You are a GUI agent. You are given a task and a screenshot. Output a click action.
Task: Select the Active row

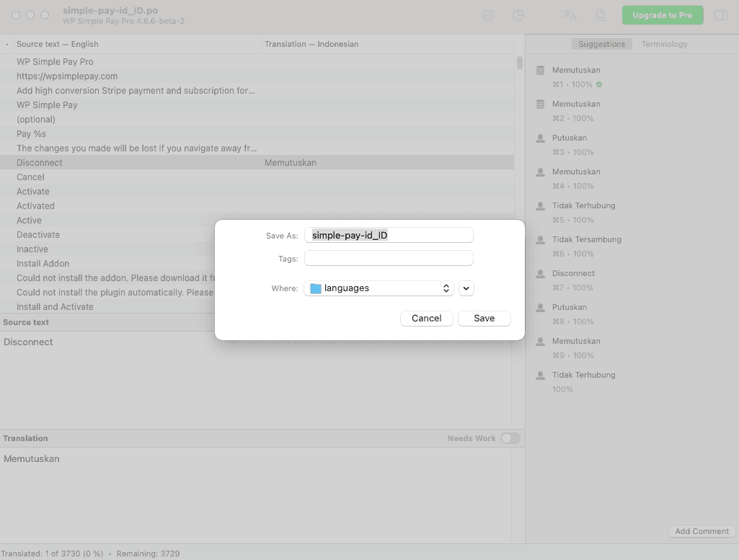click(x=107, y=221)
